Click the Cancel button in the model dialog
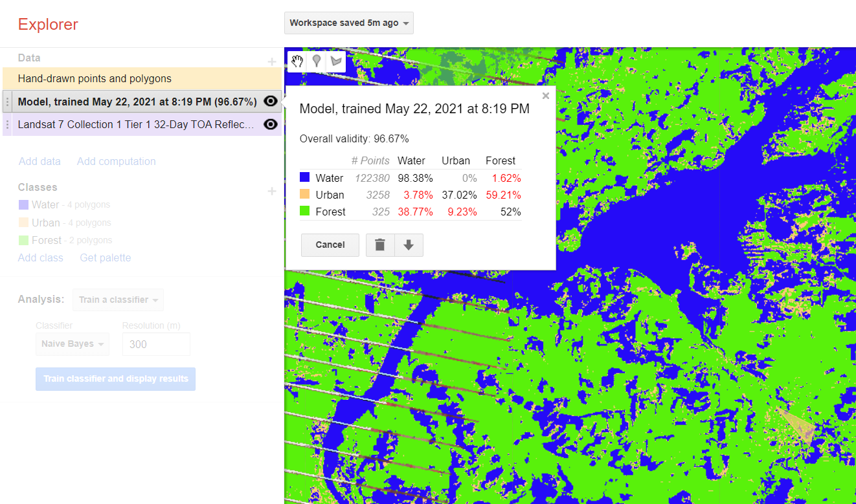The height and width of the screenshot is (504, 856). click(330, 245)
